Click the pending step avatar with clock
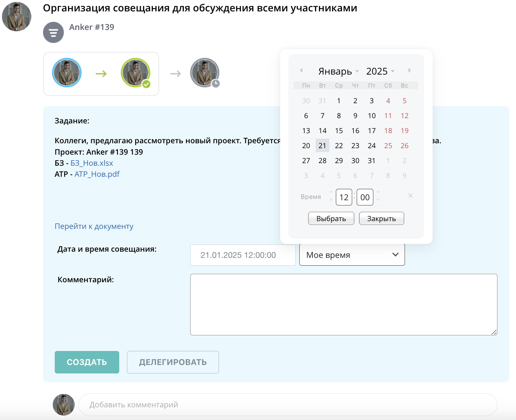The image size is (516, 420). tap(205, 73)
